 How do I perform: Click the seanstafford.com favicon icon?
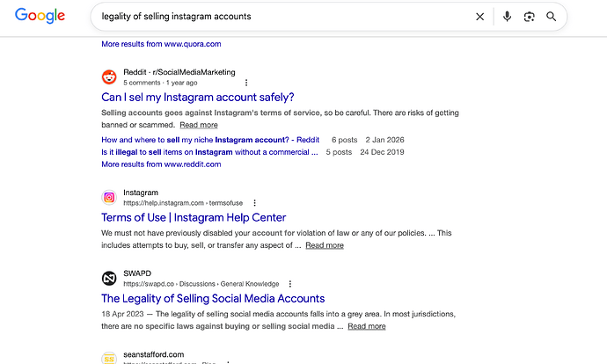[109, 358]
